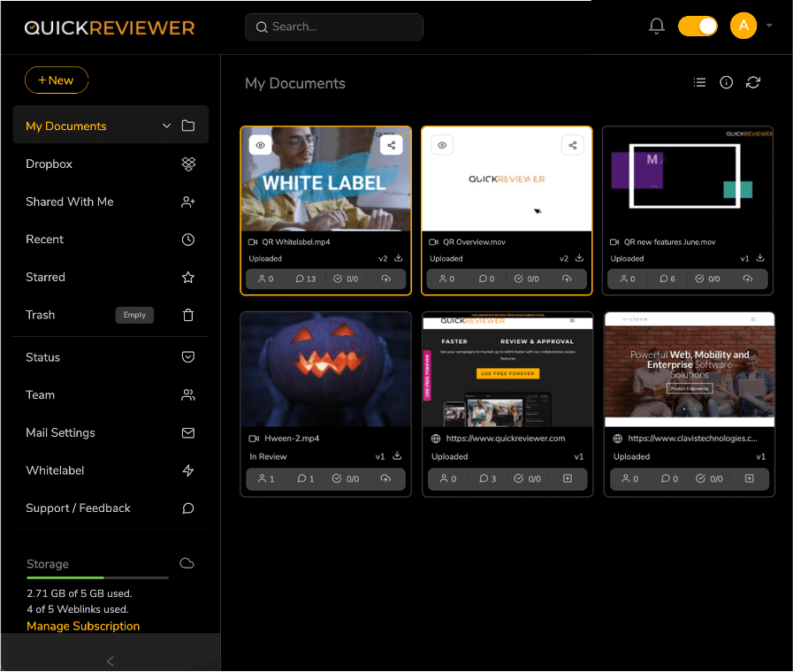Screen dimensions: 793x672
Task: Click share icon on QR Overview.mov
Action: click(573, 145)
